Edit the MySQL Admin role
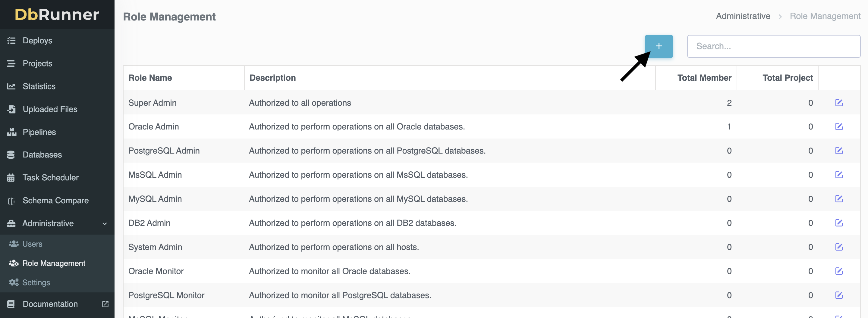The width and height of the screenshot is (868, 318). click(x=839, y=199)
